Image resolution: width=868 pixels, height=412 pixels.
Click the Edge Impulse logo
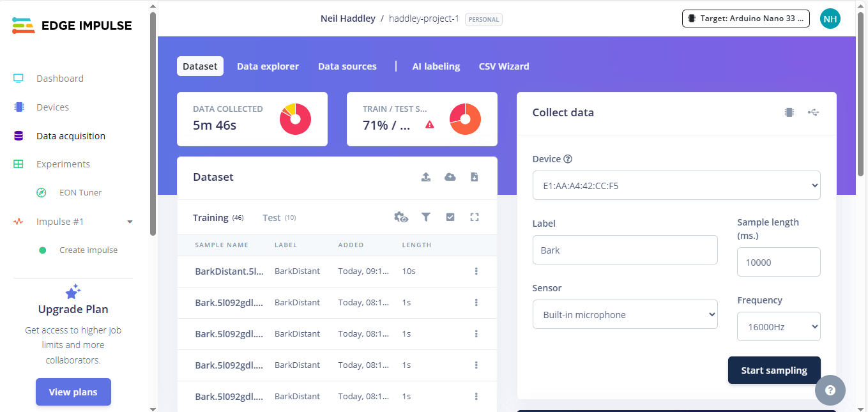click(72, 26)
